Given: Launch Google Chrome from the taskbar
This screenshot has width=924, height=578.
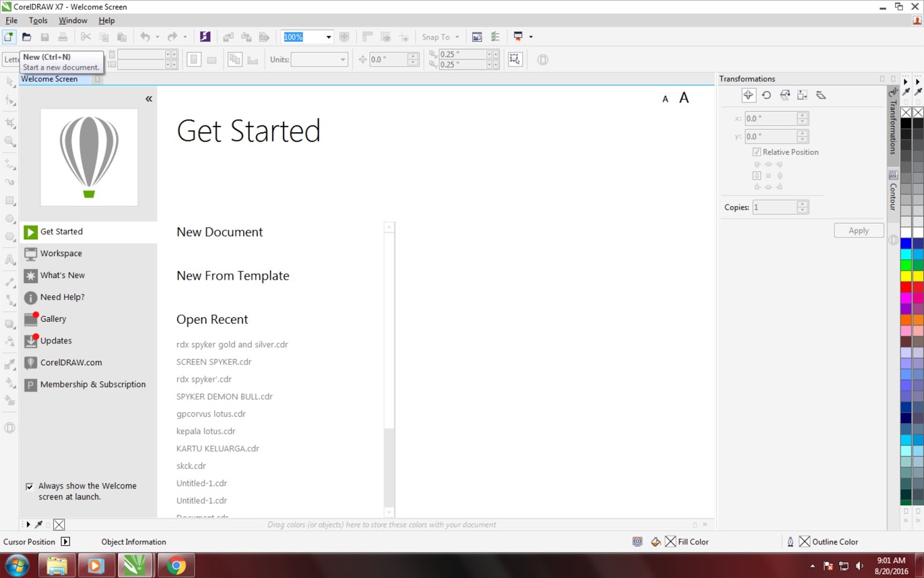Looking at the screenshot, I should pos(176,565).
